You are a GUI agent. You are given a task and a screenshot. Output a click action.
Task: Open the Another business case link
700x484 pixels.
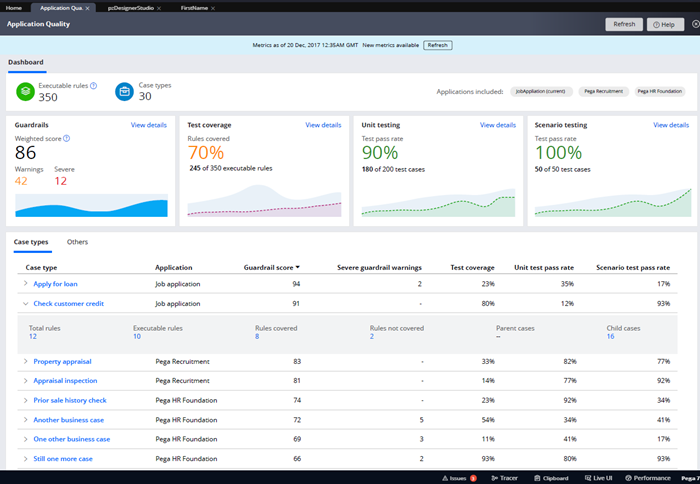68,420
